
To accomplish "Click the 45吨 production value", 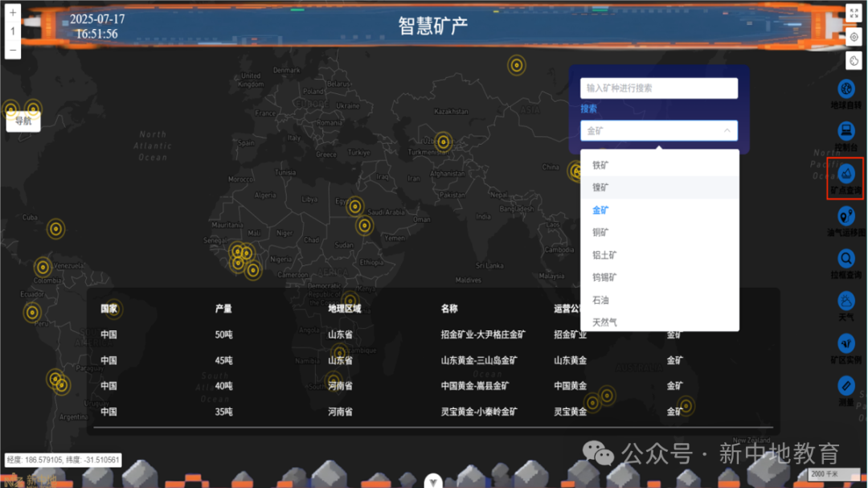I will coord(223,361).
